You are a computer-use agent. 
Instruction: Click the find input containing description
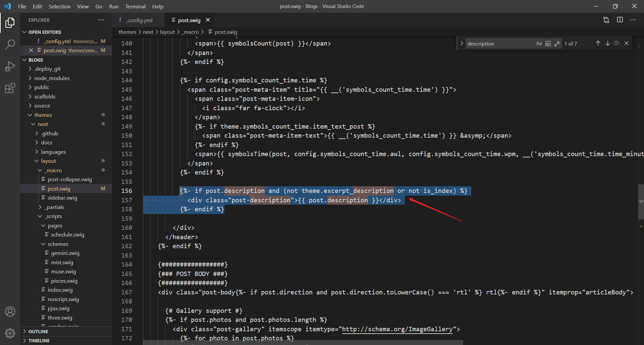(500, 44)
